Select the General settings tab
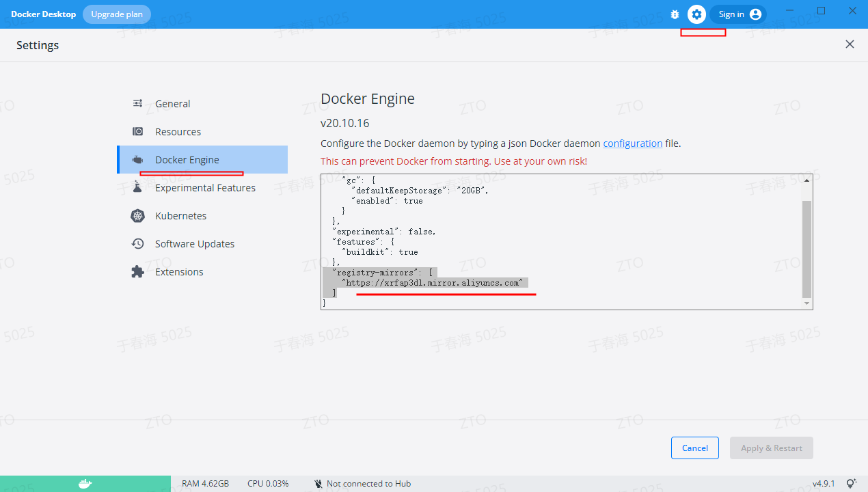868x492 pixels. pos(202,104)
